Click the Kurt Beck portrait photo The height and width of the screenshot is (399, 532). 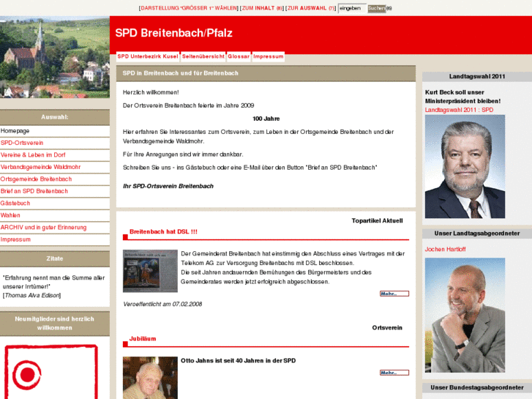point(465,166)
